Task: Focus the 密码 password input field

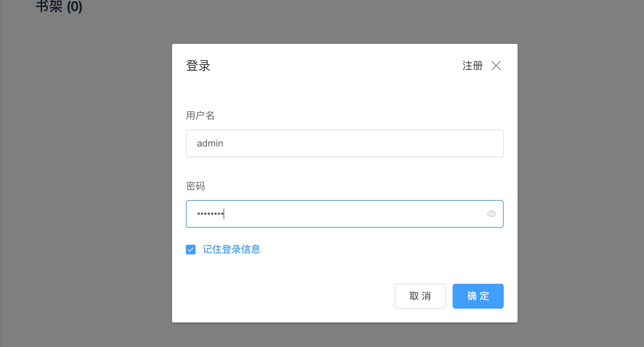Action: click(344, 214)
